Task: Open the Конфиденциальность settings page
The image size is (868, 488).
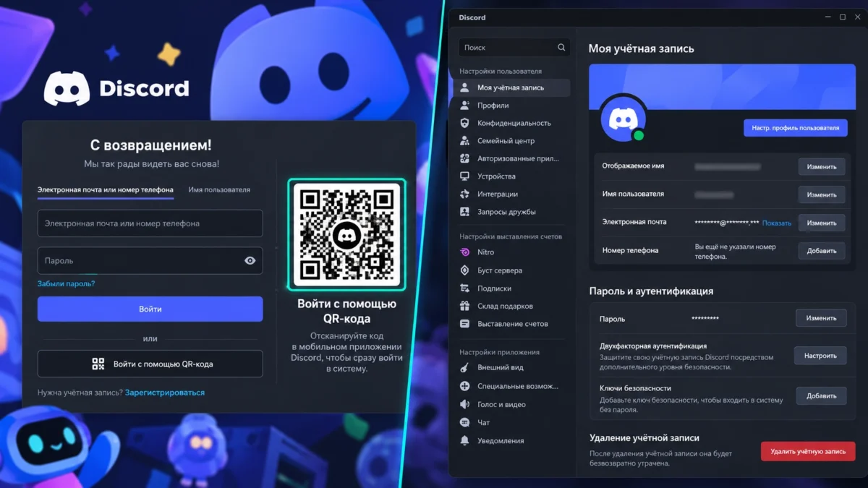Action: click(512, 123)
